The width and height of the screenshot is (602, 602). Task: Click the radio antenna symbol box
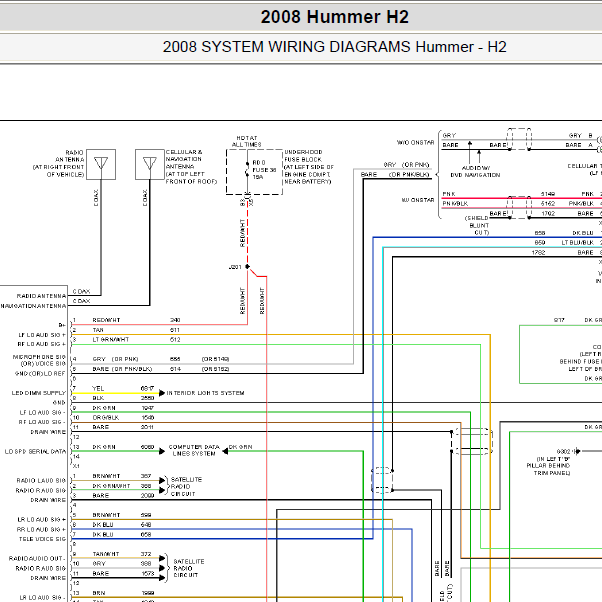pyautogui.click(x=101, y=164)
